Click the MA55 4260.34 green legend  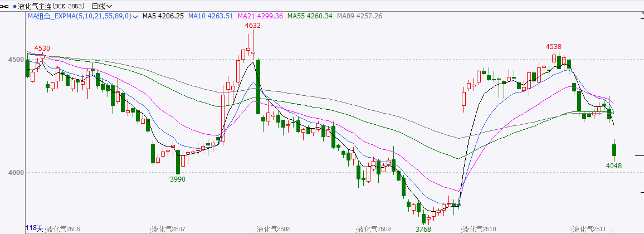point(310,16)
